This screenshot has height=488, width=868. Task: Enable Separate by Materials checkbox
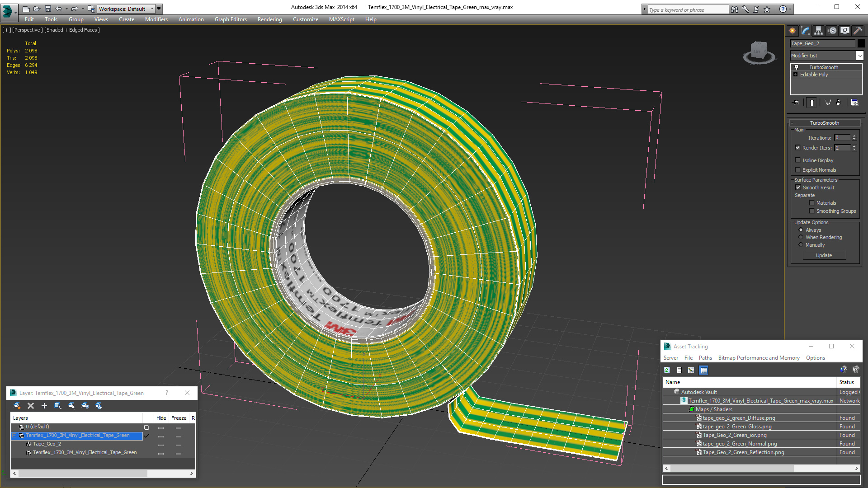(x=811, y=203)
